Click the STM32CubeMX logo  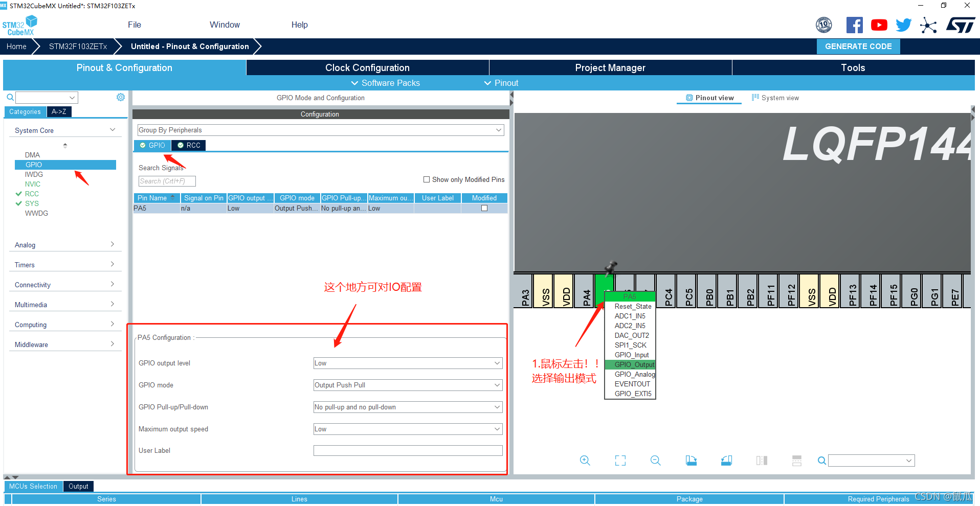pyautogui.click(x=20, y=26)
